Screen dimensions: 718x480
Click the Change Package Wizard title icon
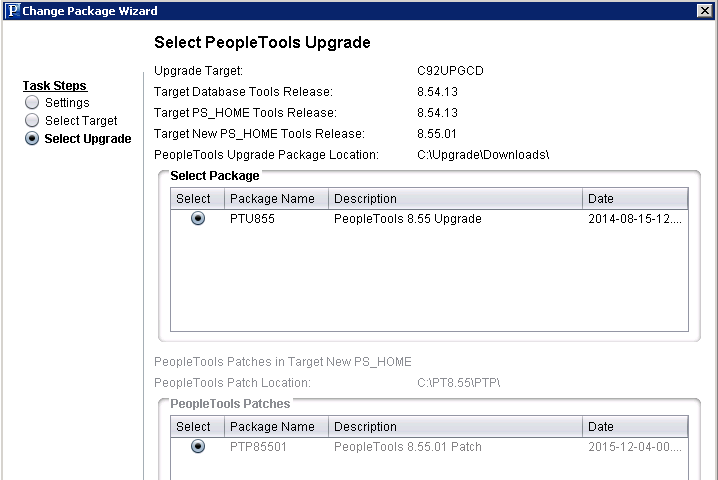point(13,11)
